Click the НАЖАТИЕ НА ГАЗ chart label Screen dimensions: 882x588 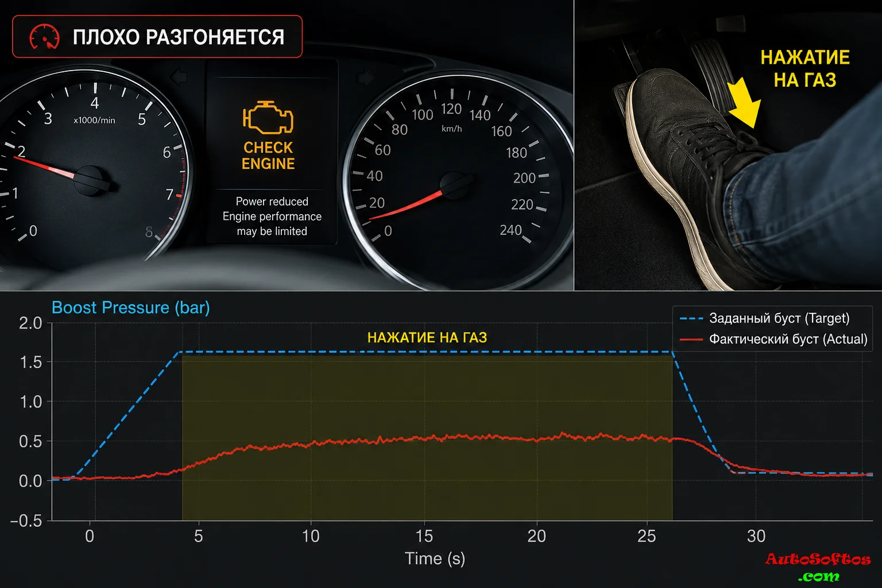(427, 338)
